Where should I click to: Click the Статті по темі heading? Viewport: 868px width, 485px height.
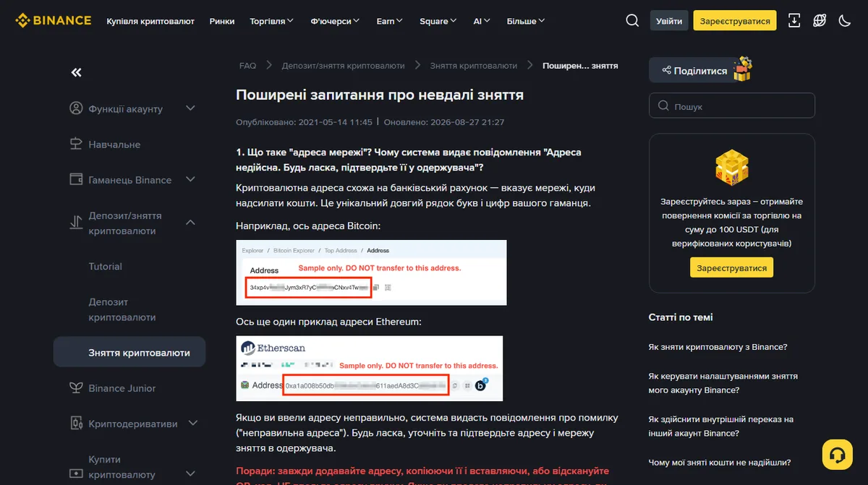[x=681, y=317]
